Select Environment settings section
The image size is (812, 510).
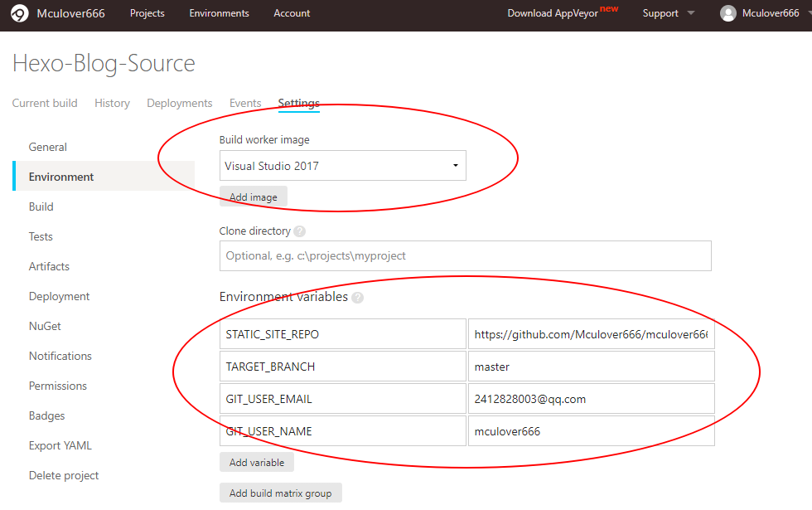tap(104, 177)
